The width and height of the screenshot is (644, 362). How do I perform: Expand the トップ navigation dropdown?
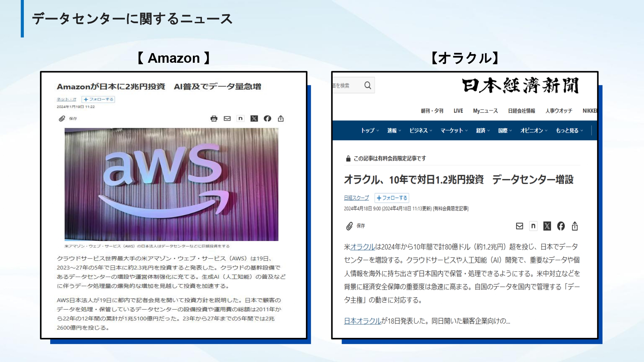coord(370,130)
